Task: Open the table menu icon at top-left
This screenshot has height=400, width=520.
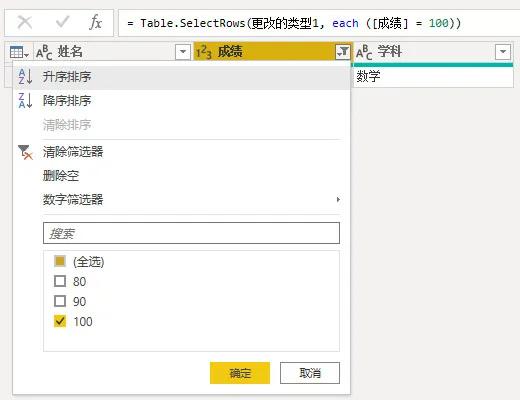Action: point(19,52)
